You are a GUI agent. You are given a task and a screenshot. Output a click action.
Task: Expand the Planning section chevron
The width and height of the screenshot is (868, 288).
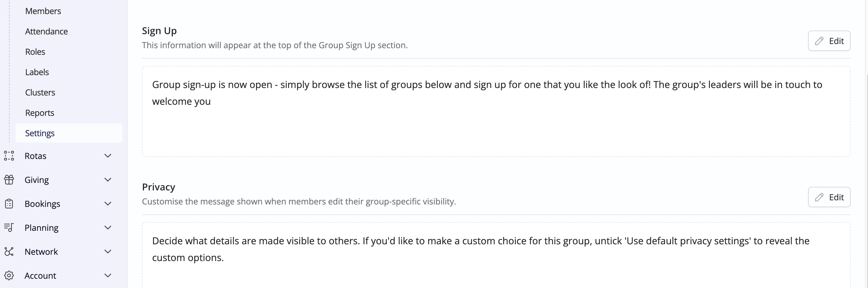click(x=108, y=227)
